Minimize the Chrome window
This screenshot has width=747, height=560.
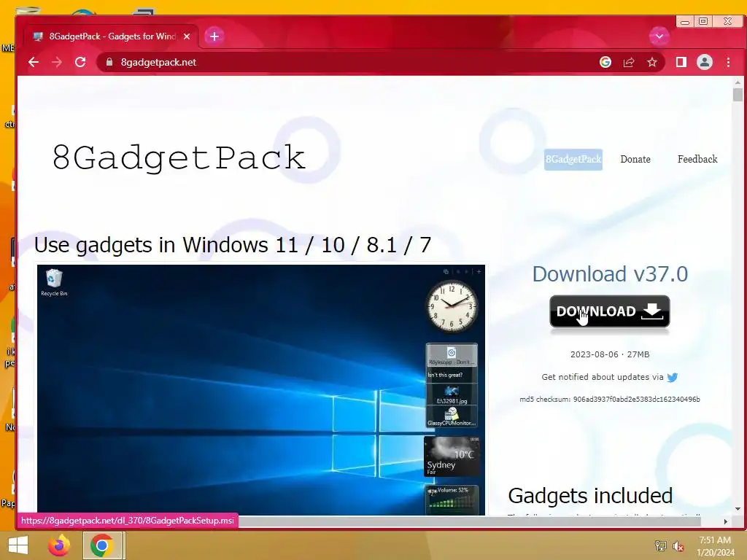click(684, 21)
